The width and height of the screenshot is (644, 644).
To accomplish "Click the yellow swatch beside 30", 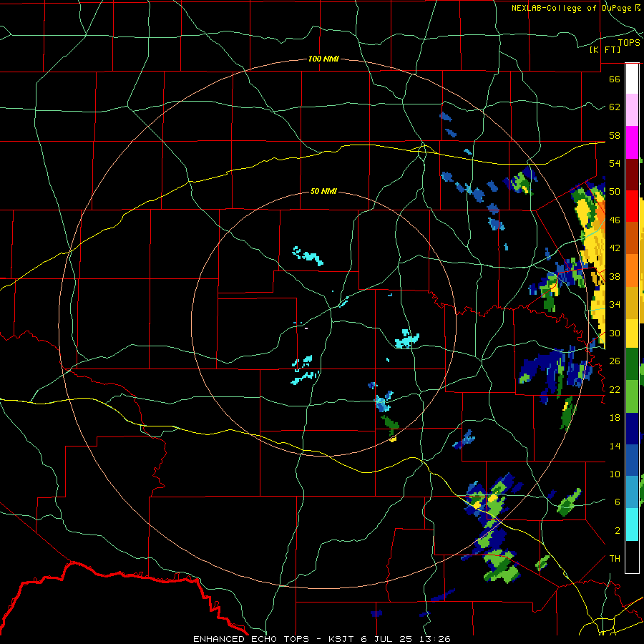I will coord(632,333).
